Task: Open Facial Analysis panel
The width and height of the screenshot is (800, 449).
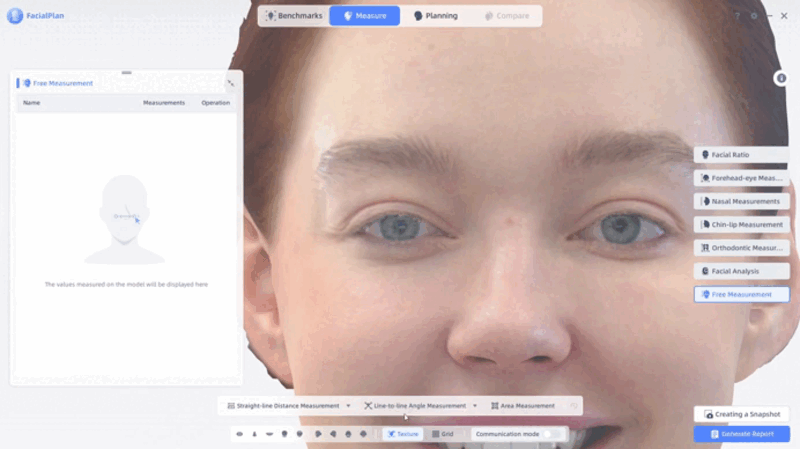Action: (x=741, y=271)
